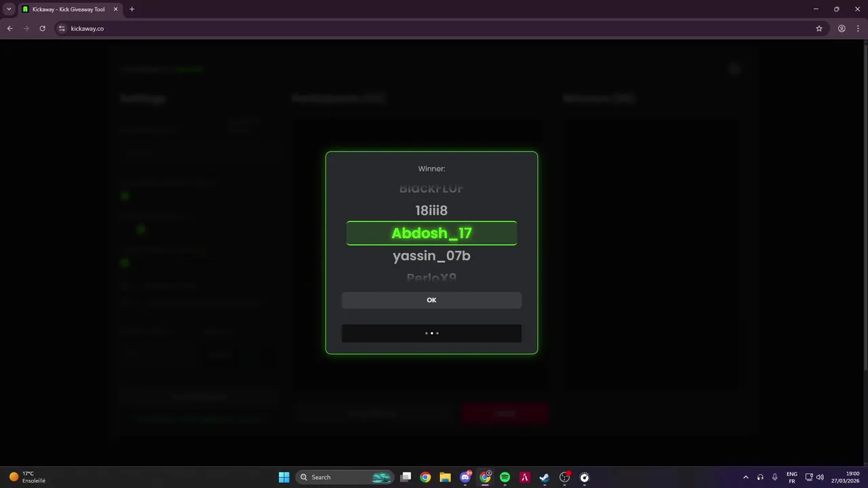Click the kickaway.co address bar
868x488 pixels.
pyautogui.click(x=434, y=28)
